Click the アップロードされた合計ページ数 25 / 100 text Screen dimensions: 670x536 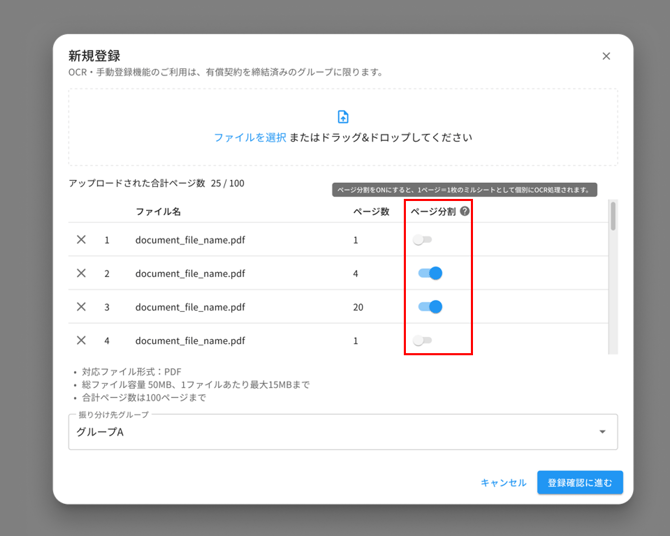pyautogui.click(x=156, y=183)
